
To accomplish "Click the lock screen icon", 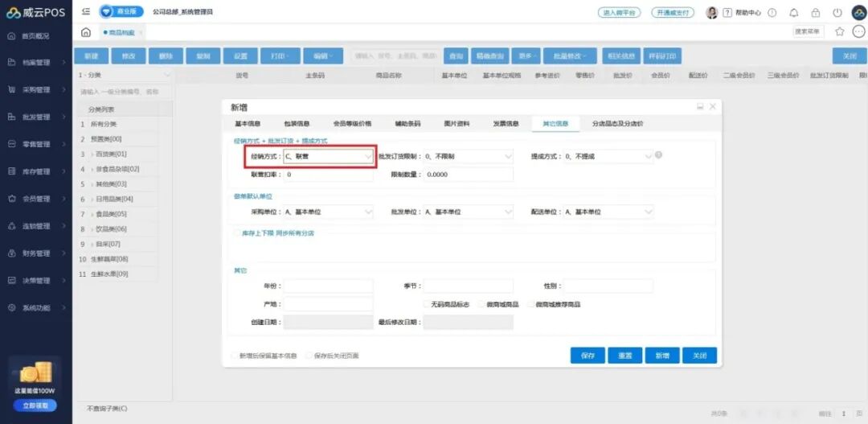I will [816, 13].
